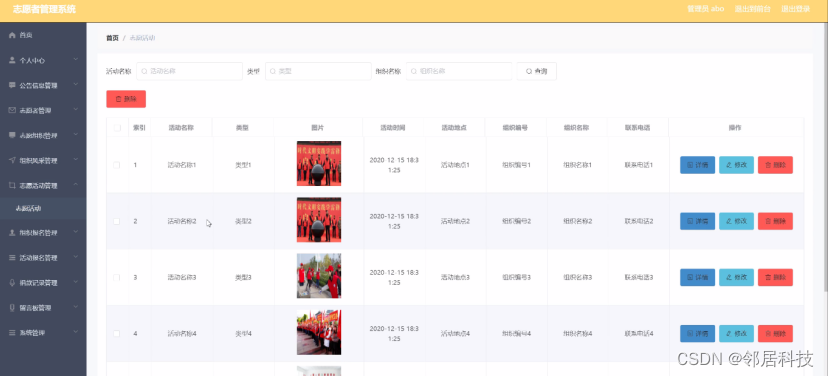Click the square icon beside 志愿活动管理
This screenshot has height=377, width=829.
coord(12,186)
